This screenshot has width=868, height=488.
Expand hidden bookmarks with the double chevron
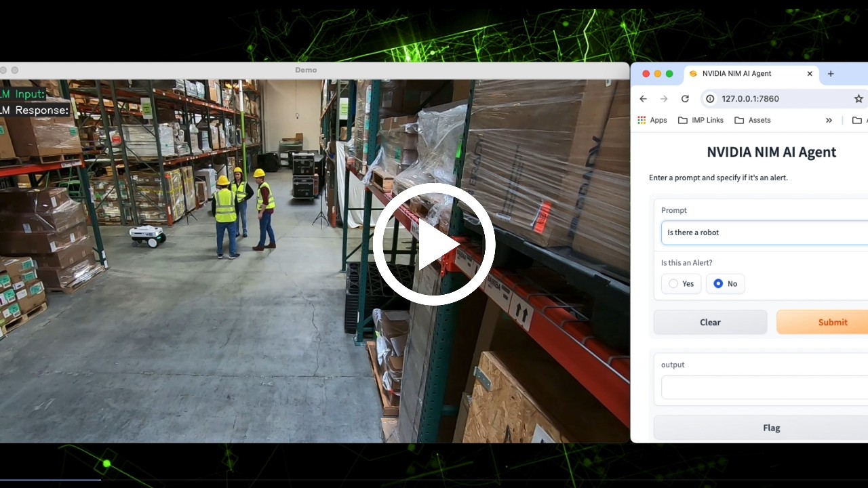tap(829, 120)
